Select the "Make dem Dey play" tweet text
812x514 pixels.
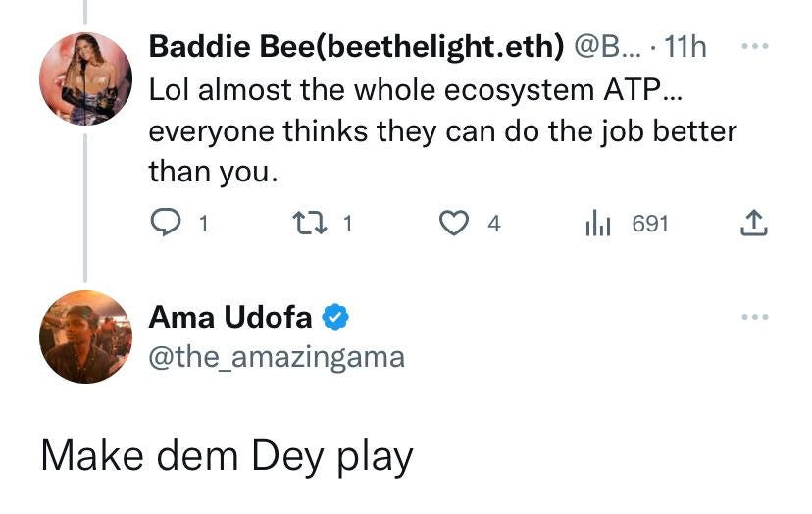(227, 456)
